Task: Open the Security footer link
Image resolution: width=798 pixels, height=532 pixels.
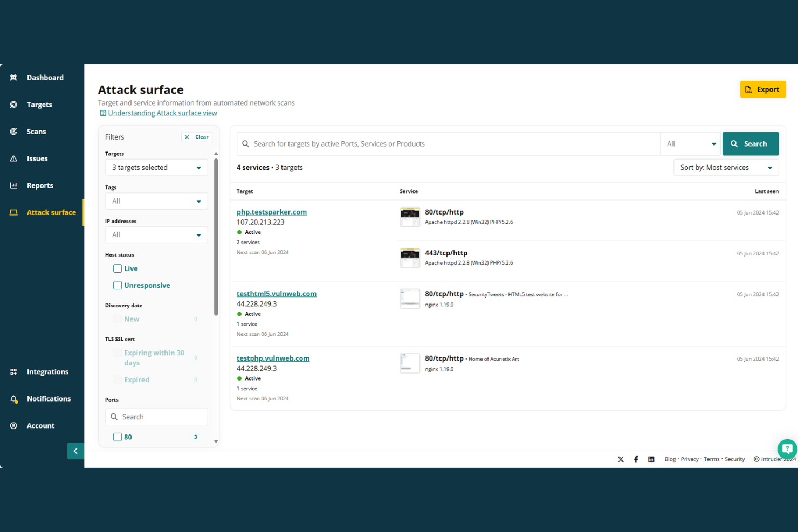Action: pos(734,459)
